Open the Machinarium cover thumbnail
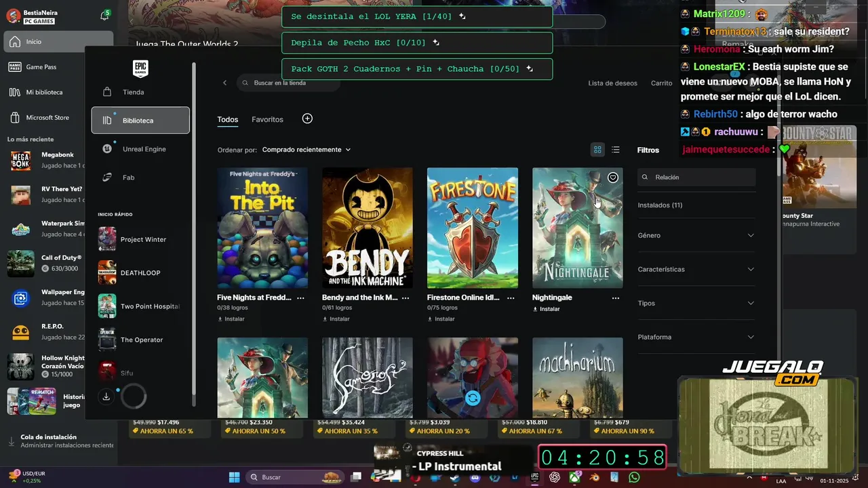 tap(578, 378)
